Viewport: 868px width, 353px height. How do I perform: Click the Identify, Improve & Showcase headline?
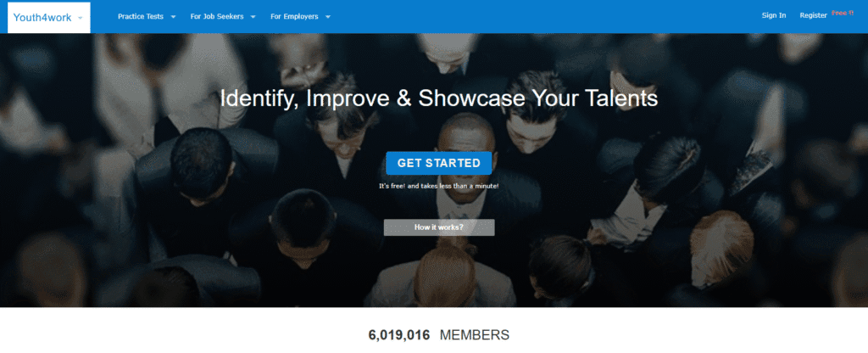439,98
